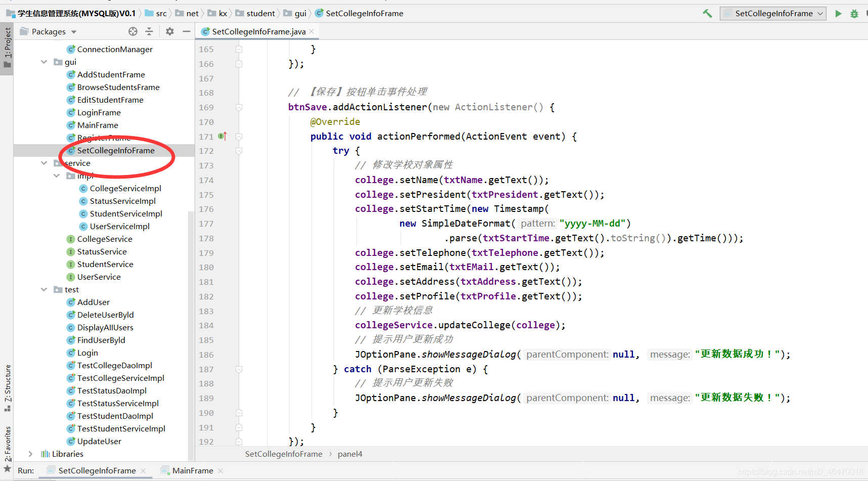Start debugging with the bug icon

coord(854,14)
